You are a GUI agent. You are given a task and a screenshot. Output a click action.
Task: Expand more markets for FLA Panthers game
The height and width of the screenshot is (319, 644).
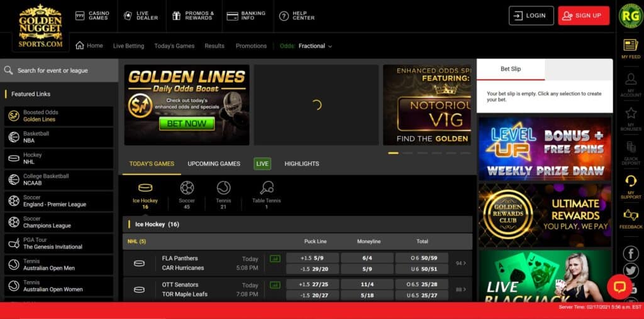point(461,263)
